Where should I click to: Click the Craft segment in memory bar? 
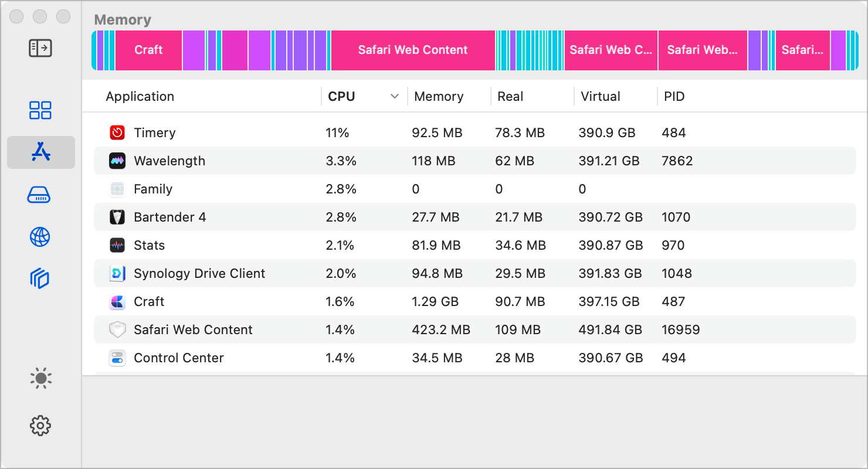(148, 50)
